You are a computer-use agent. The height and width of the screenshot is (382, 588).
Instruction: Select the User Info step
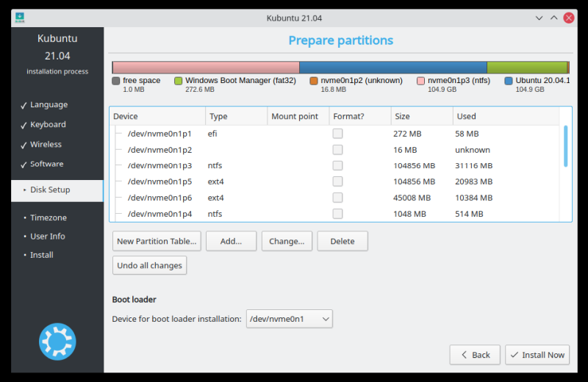coord(47,236)
